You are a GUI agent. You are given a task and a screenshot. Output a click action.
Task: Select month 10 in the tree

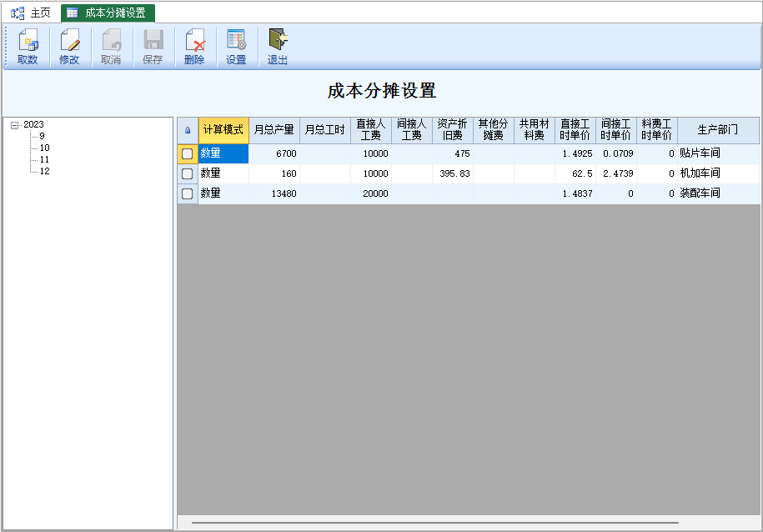(44, 148)
